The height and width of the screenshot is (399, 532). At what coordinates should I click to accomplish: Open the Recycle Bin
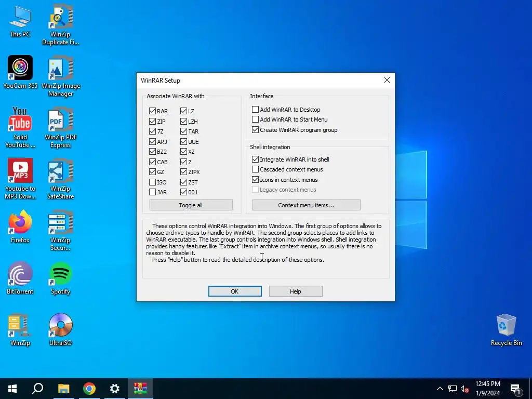[506, 329]
